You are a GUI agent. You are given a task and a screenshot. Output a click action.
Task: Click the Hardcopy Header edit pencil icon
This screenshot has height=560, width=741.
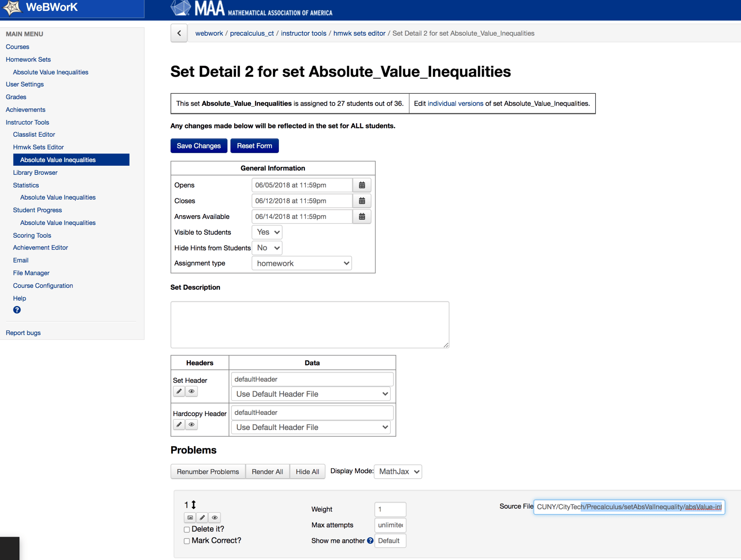pos(179,424)
